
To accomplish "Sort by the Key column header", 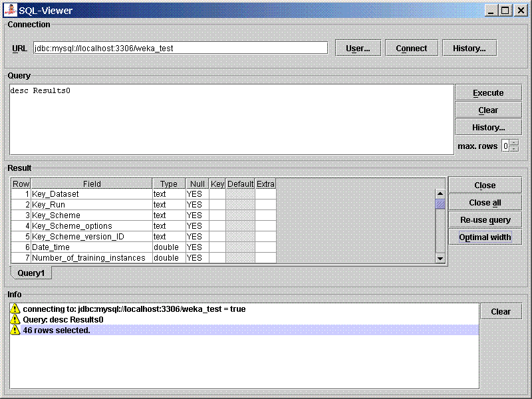I will [x=217, y=184].
